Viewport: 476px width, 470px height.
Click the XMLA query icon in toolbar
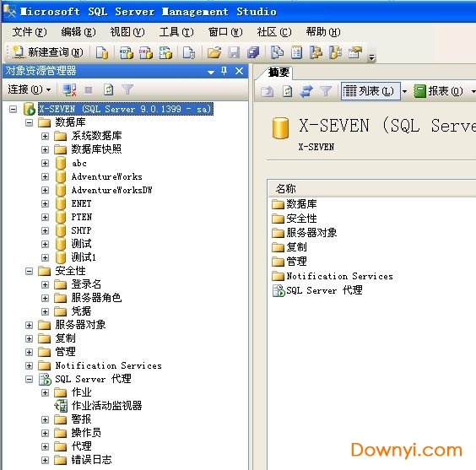click(x=165, y=52)
